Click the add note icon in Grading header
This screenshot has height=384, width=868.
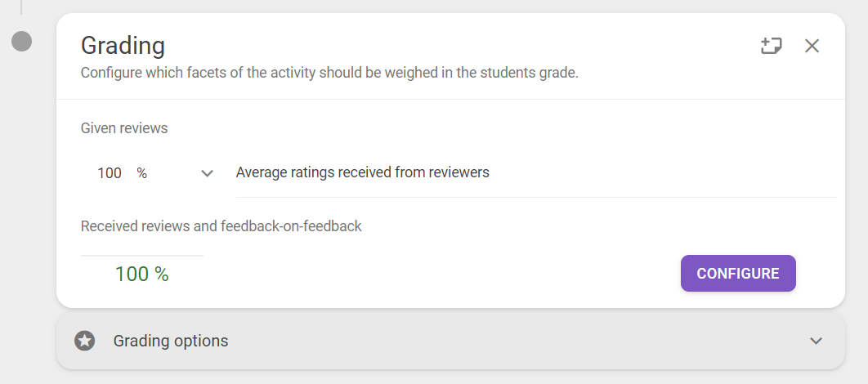771,46
